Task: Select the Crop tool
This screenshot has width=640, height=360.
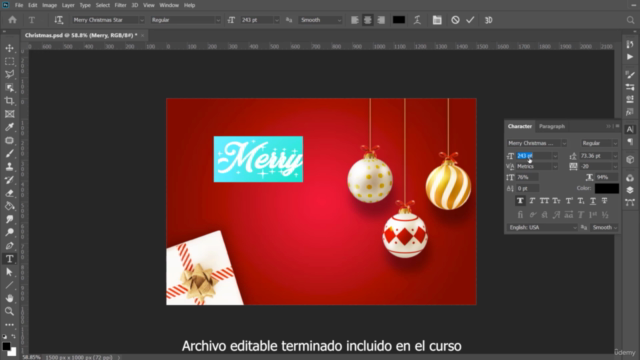Action: 9,101
